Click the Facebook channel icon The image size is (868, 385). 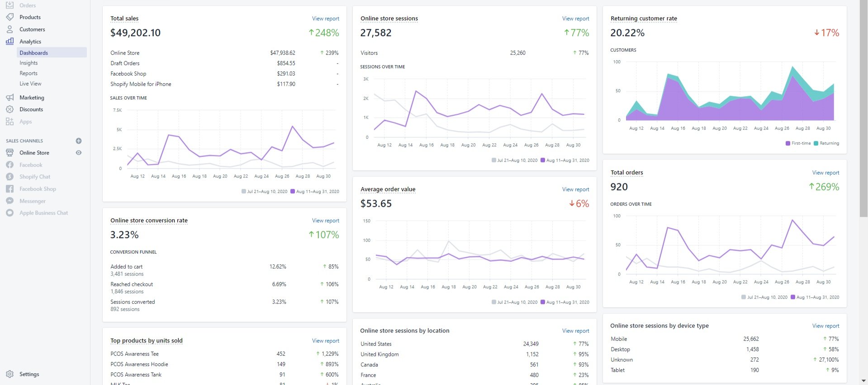coord(9,165)
